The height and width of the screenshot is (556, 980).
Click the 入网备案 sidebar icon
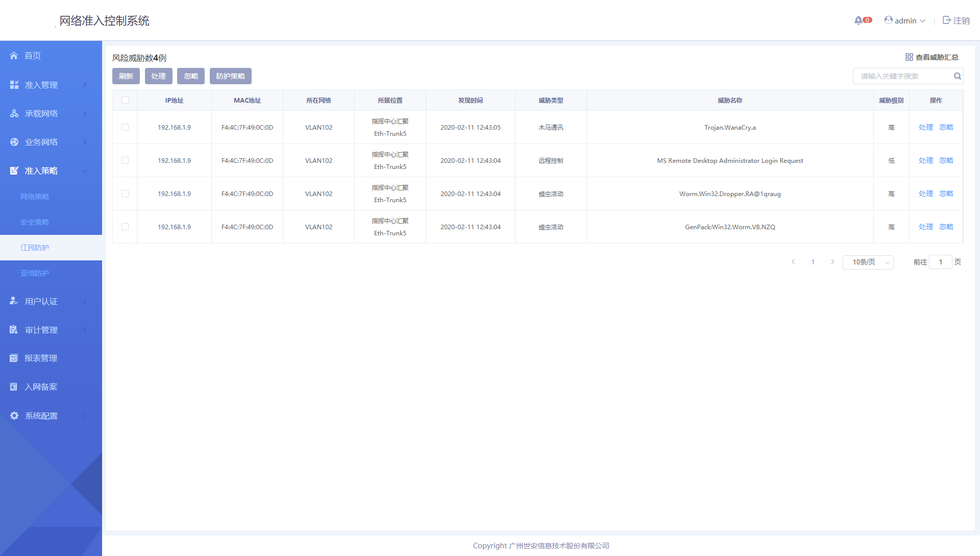pos(14,387)
